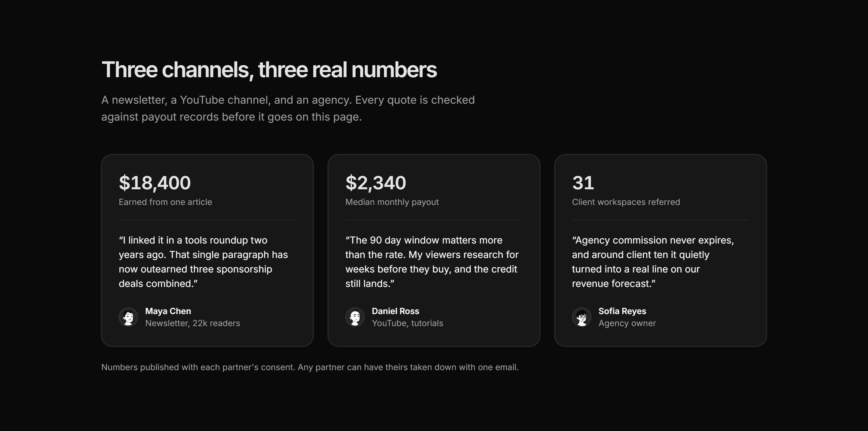The height and width of the screenshot is (431, 868).
Task: Click "Median monthly payout" caption
Action: coord(392,202)
